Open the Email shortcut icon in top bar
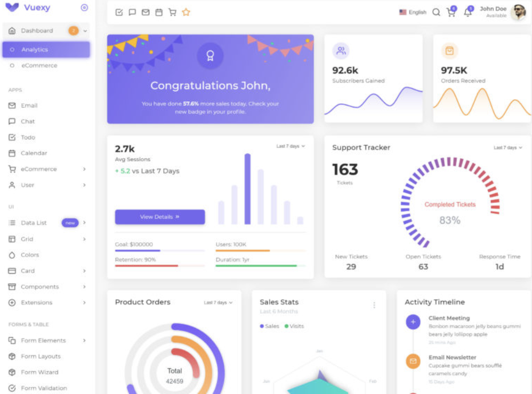This screenshot has width=532, height=394. pos(146,12)
